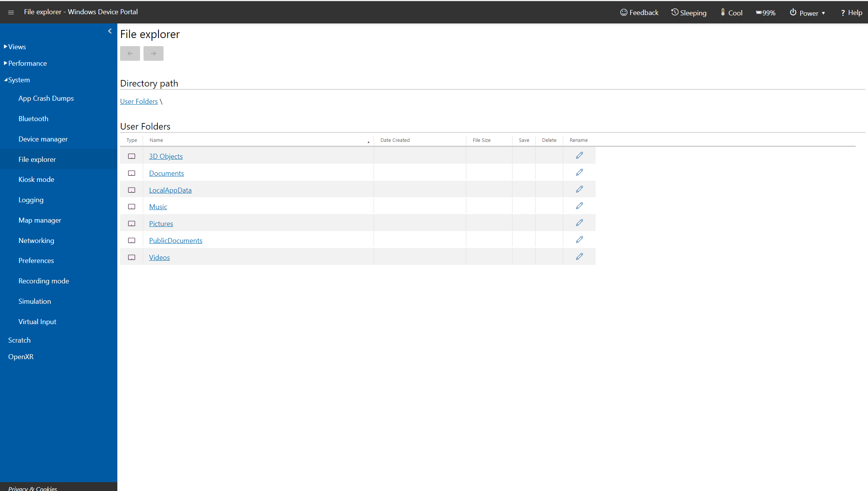The height and width of the screenshot is (491, 868).
Task: Expand the Views section in sidebar
Action: [x=16, y=46]
